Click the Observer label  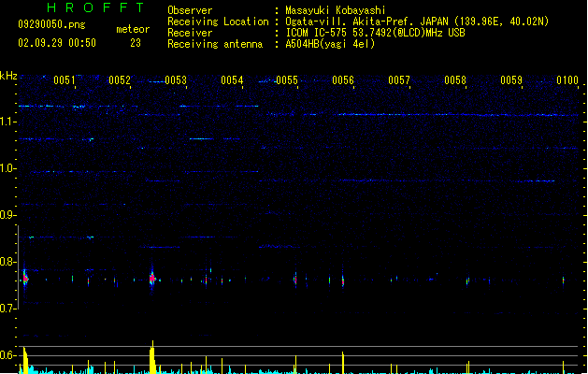(x=190, y=10)
